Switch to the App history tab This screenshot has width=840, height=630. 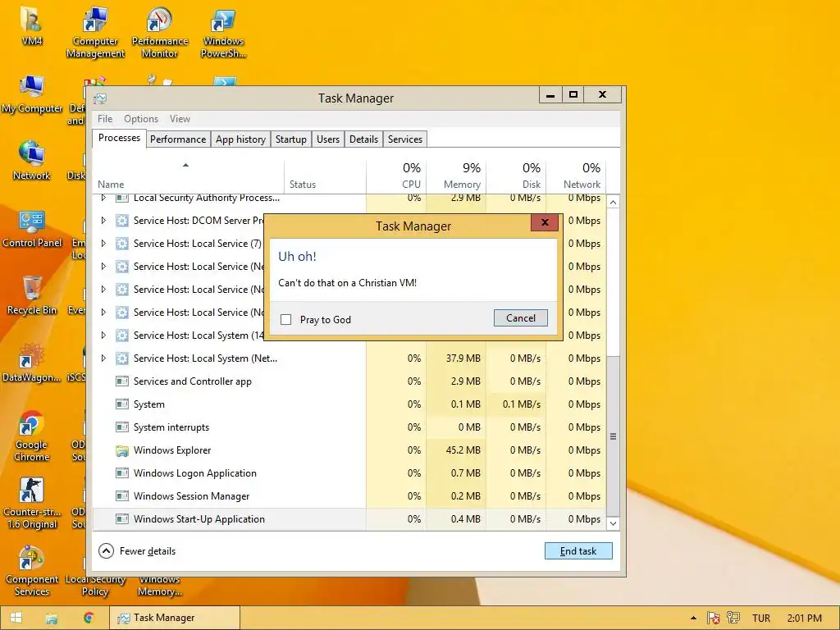pyautogui.click(x=240, y=139)
